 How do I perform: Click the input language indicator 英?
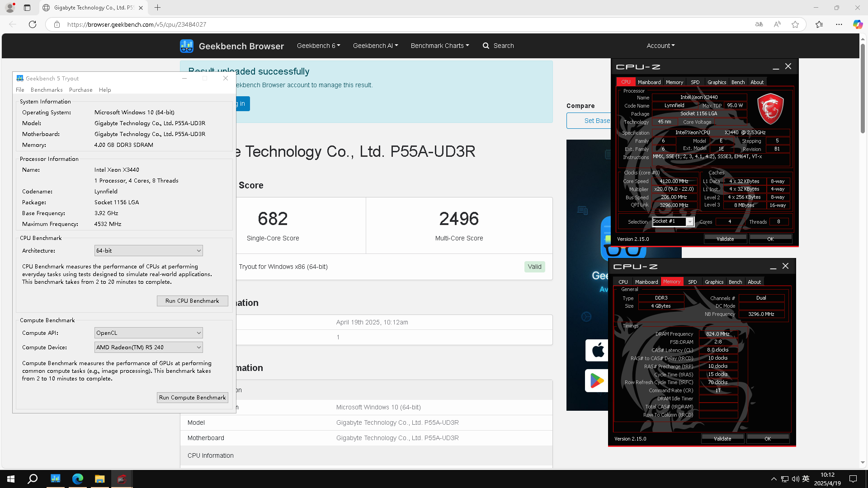[806, 479]
